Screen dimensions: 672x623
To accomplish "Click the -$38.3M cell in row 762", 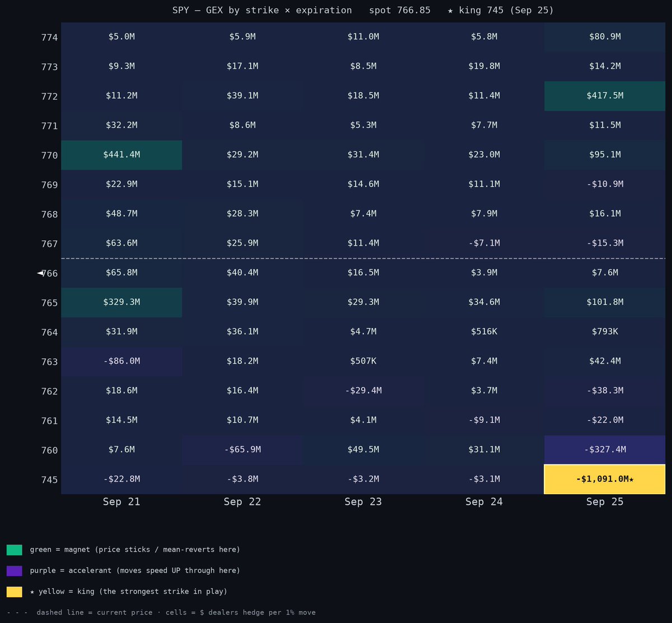I will tap(605, 391).
